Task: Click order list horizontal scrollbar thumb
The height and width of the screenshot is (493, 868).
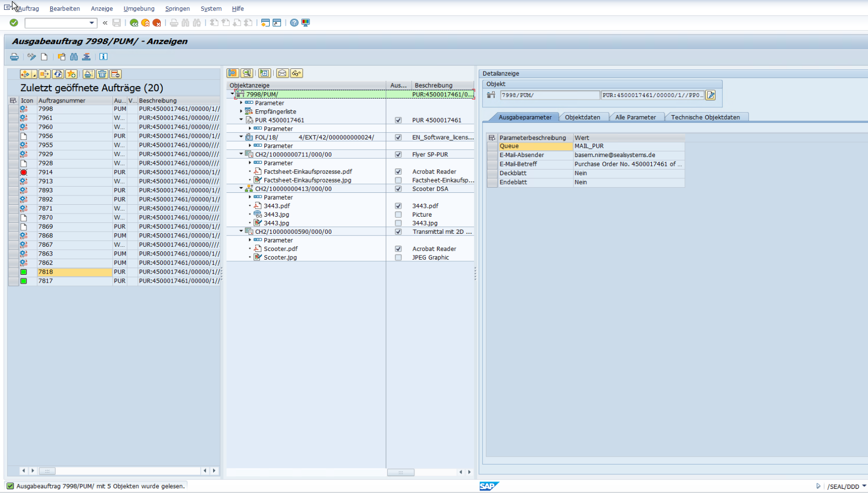Action: pos(47,471)
